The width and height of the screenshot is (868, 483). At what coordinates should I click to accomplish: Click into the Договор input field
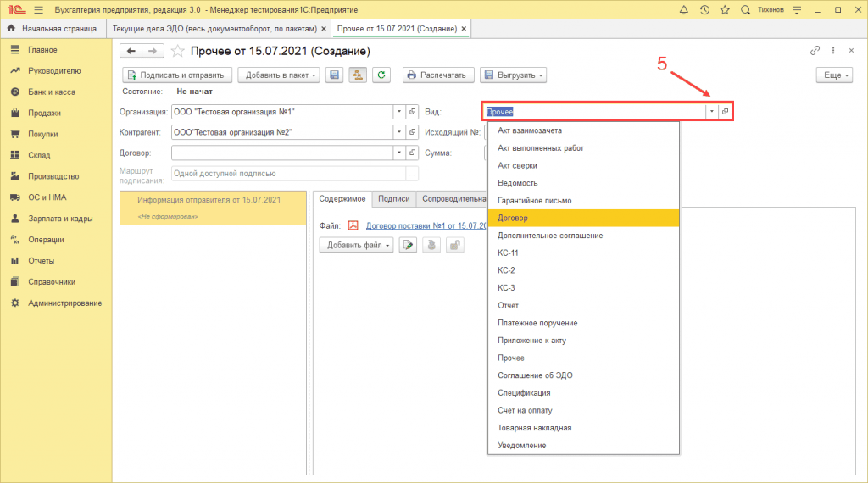click(281, 153)
